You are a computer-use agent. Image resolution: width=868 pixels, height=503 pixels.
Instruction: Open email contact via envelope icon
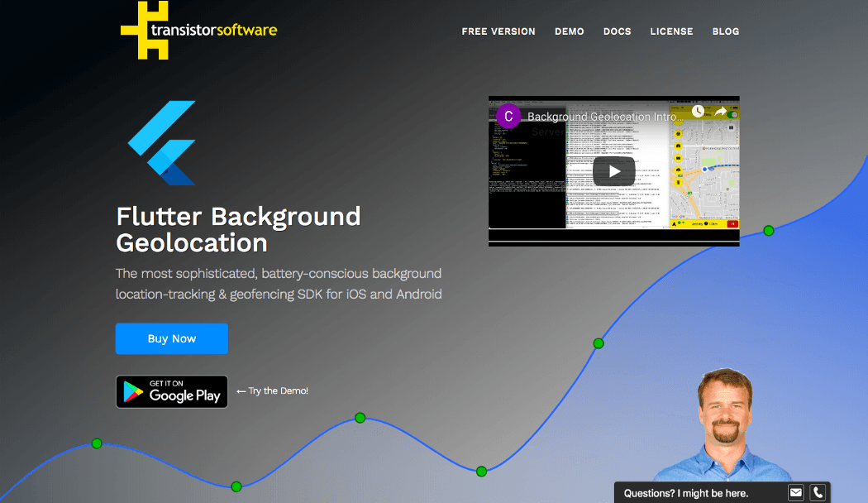tap(795, 492)
